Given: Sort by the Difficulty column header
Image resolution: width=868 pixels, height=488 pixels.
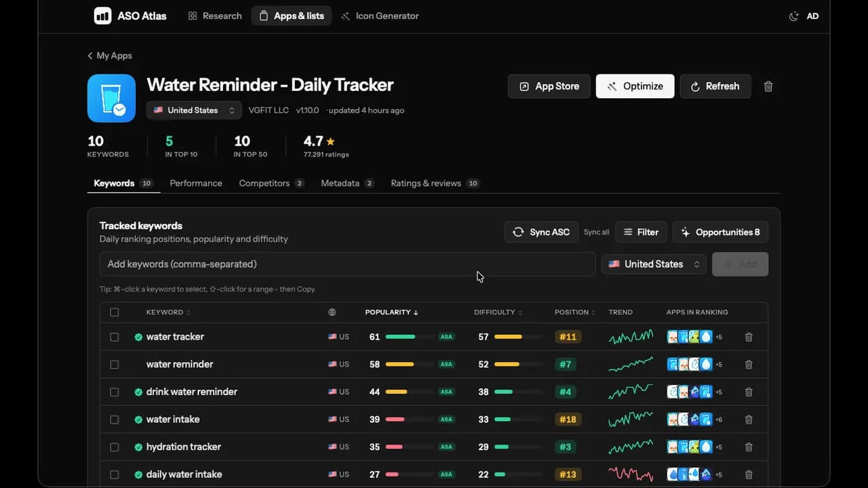Looking at the screenshot, I should pyautogui.click(x=498, y=312).
